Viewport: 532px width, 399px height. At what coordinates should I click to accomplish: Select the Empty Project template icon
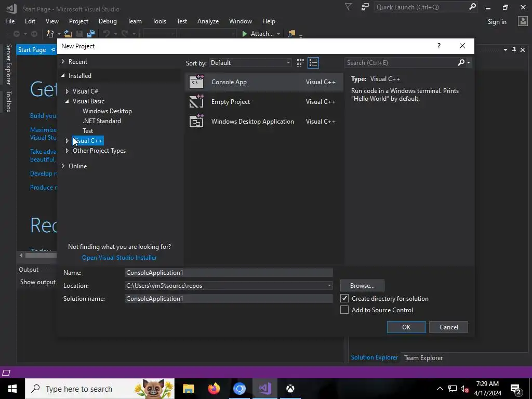(196, 101)
